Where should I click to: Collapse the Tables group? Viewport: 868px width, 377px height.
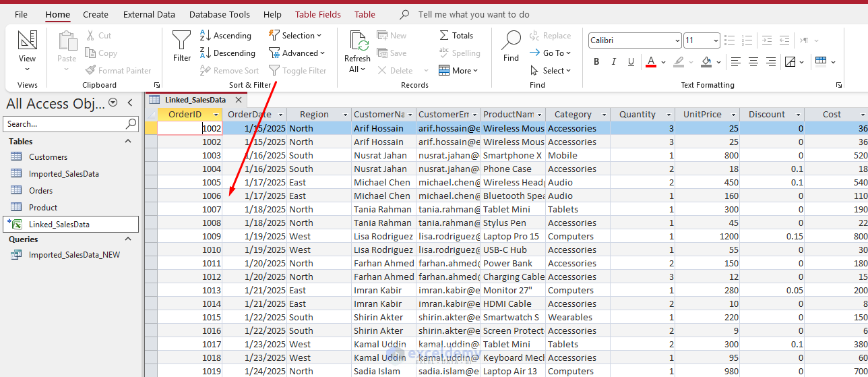click(x=128, y=141)
